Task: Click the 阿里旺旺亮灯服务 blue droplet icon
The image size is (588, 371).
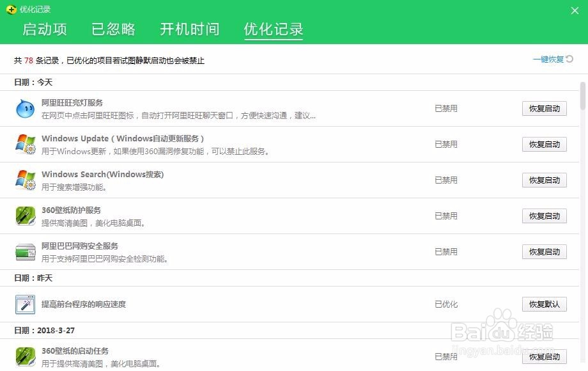Action: (x=26, y=108)
